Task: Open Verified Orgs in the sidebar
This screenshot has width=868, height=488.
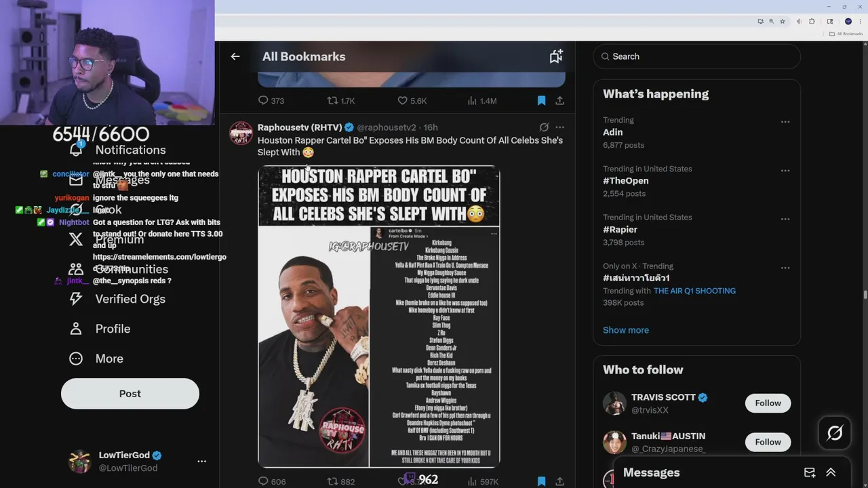Action: 117,299
